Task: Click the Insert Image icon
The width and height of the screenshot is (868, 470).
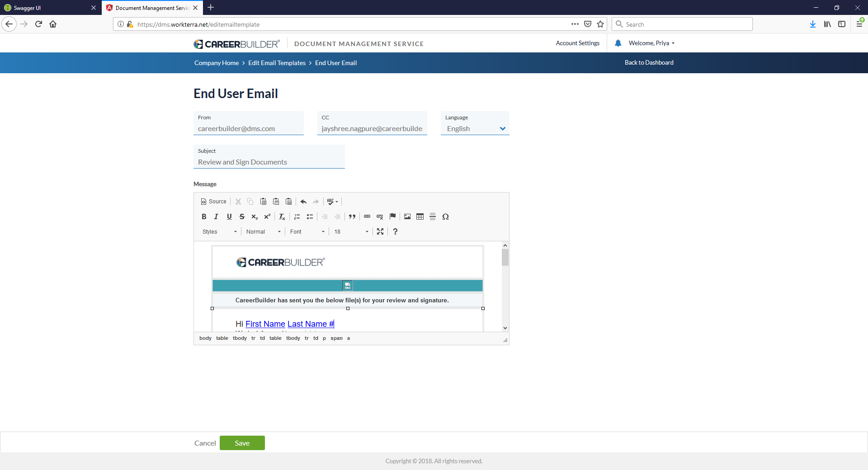Action: pyautogui.click(x=407, y=216)
